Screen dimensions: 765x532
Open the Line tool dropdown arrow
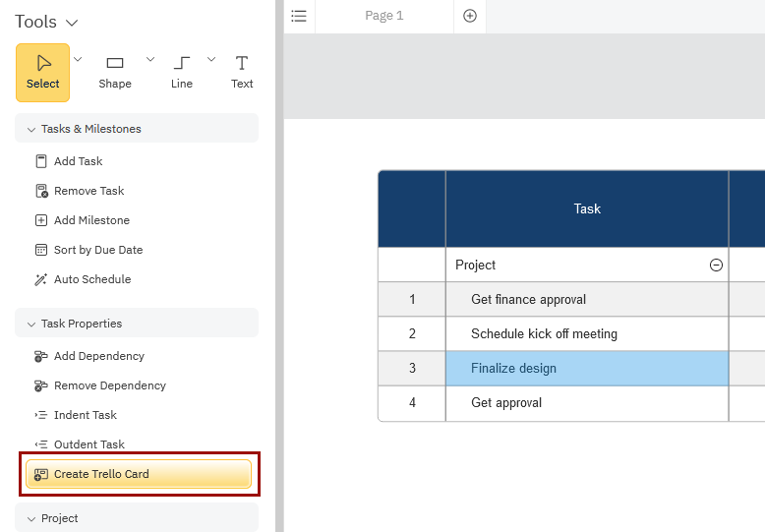click(x=211, y=60)
